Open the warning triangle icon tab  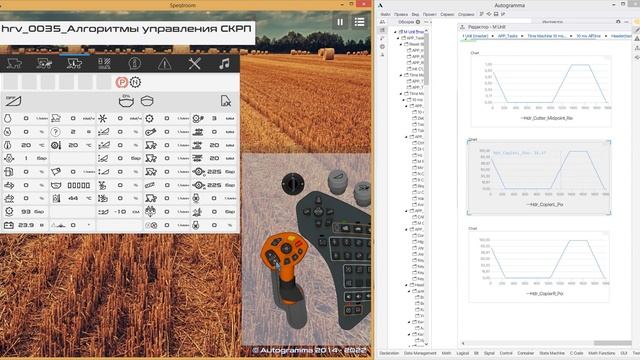coord(164,64)
